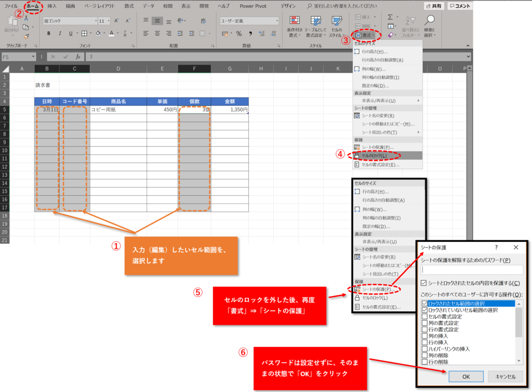Click キャンセル in the protection dialog

tap(504, 377)
